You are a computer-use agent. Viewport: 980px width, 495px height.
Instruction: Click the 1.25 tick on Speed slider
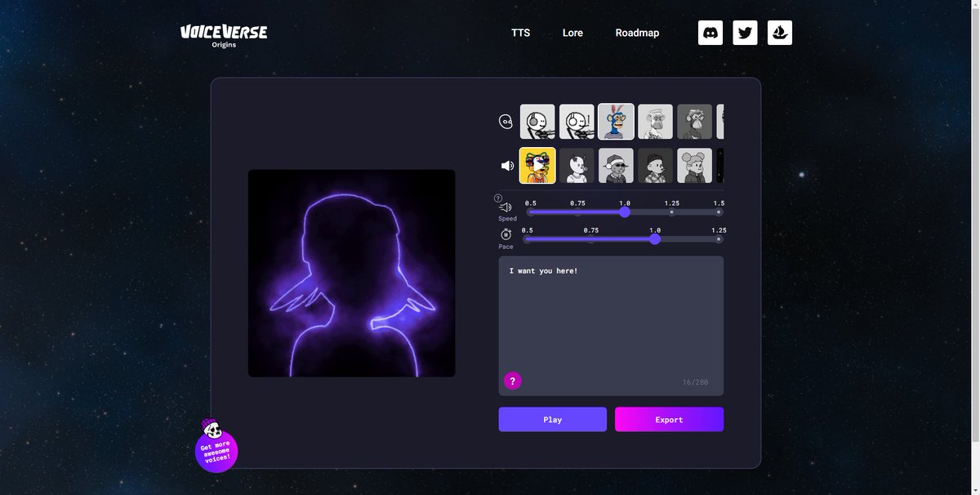672,212
